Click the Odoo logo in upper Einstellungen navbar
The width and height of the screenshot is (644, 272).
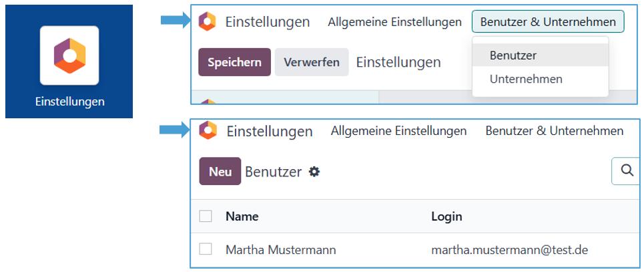(x=208, y=21)
